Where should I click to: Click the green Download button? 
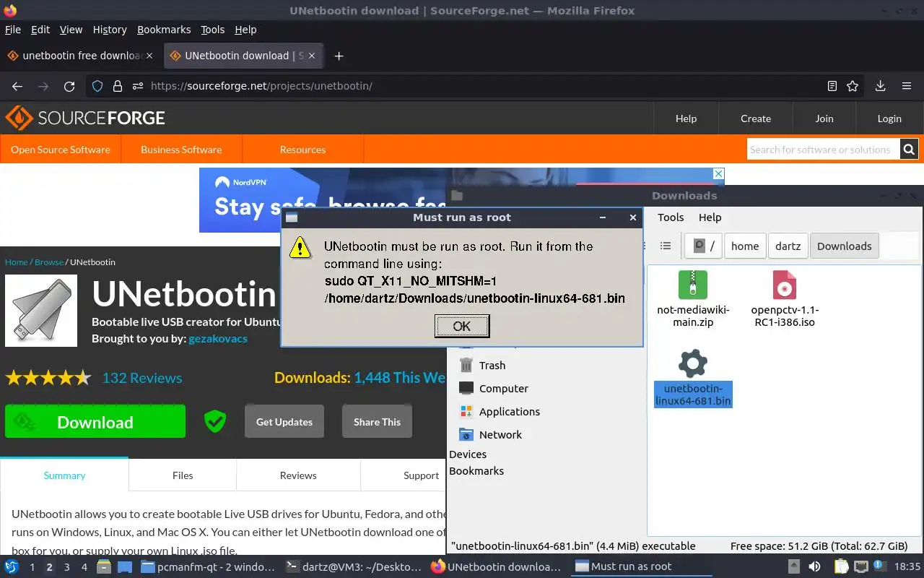(95, 421)
